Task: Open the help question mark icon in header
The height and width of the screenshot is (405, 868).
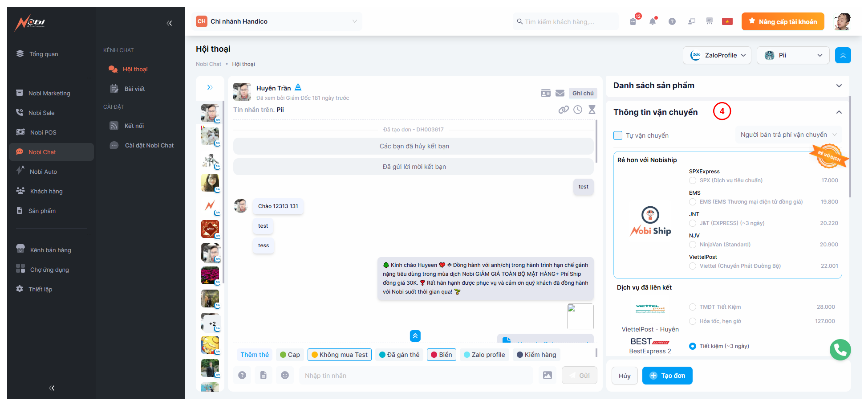Action: [672, 21]
